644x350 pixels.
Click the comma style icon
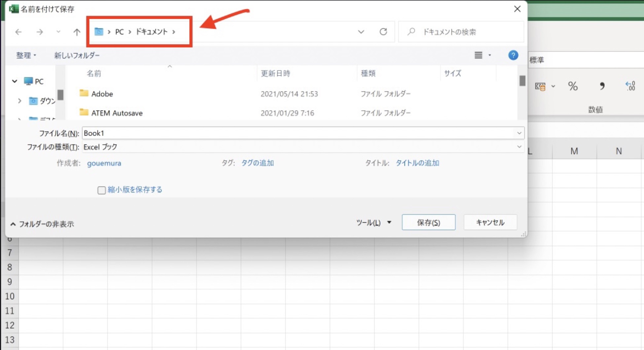coord(602,86)
